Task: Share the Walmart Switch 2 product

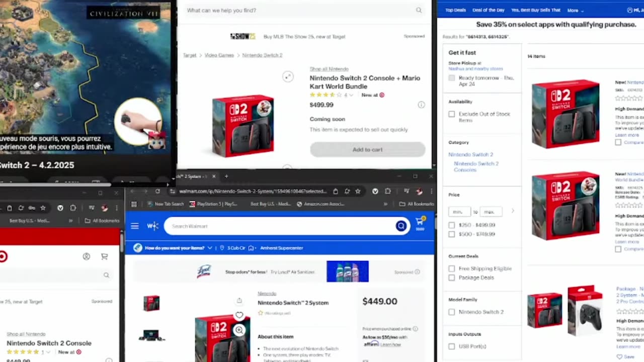Action: click(x=239, y=301)
